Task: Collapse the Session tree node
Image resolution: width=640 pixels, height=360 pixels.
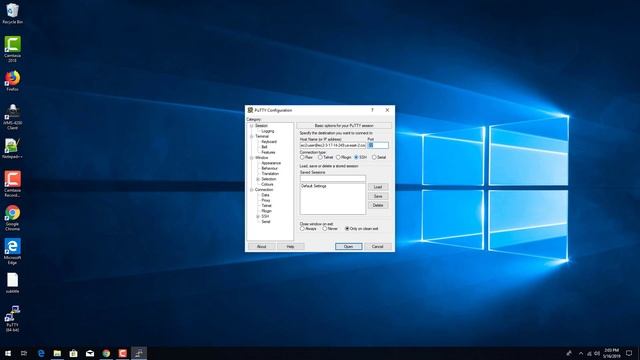Action: (x=251, y=126)
